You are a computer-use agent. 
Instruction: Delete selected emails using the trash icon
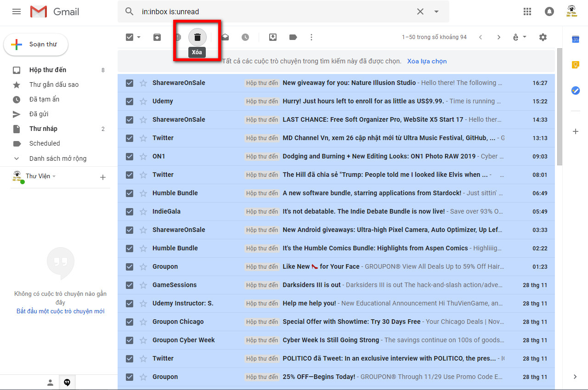[197, 37]
